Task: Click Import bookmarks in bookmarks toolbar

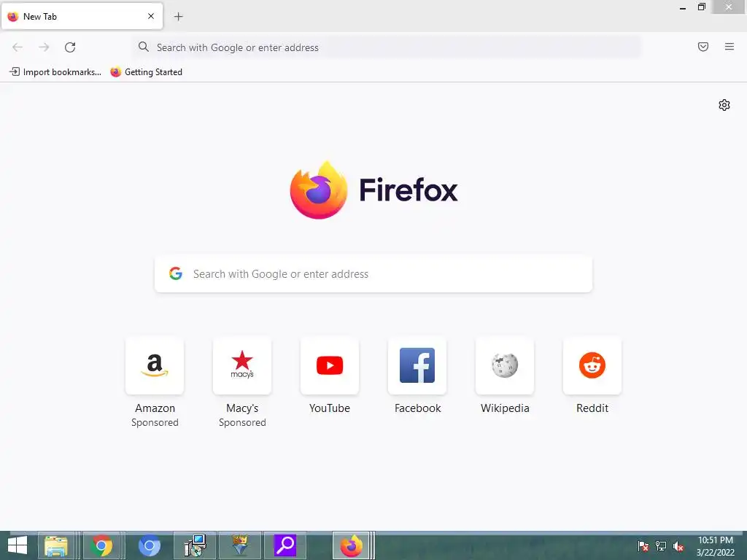Action: click(x=55, y=72)
